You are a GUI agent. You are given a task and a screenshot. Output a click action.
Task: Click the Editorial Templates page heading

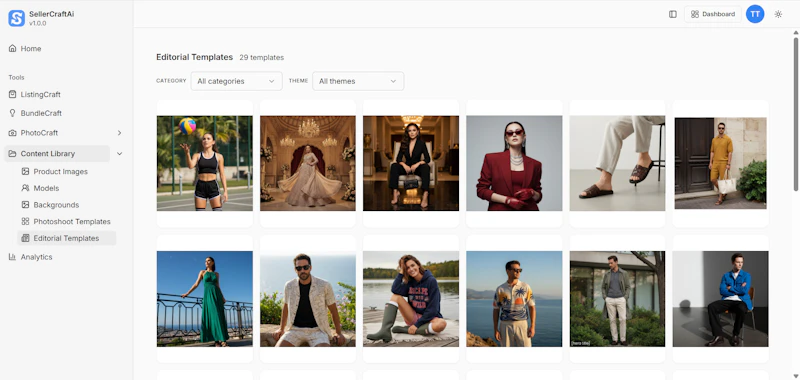194,57
